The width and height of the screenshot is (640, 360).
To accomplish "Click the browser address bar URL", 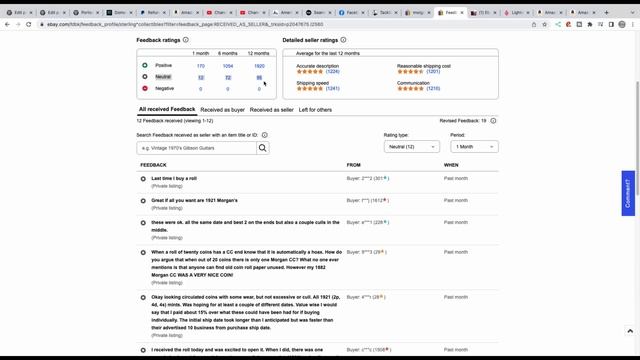I will (185, 24).
